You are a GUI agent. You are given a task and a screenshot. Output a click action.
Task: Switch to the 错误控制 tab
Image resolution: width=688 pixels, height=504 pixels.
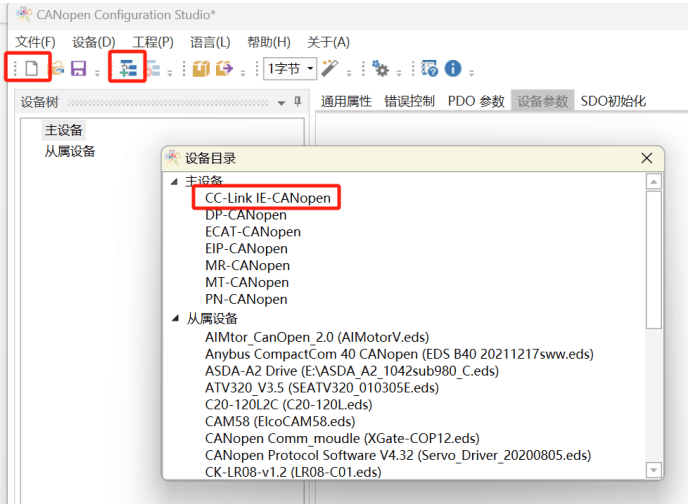click(x=409, y=101)
